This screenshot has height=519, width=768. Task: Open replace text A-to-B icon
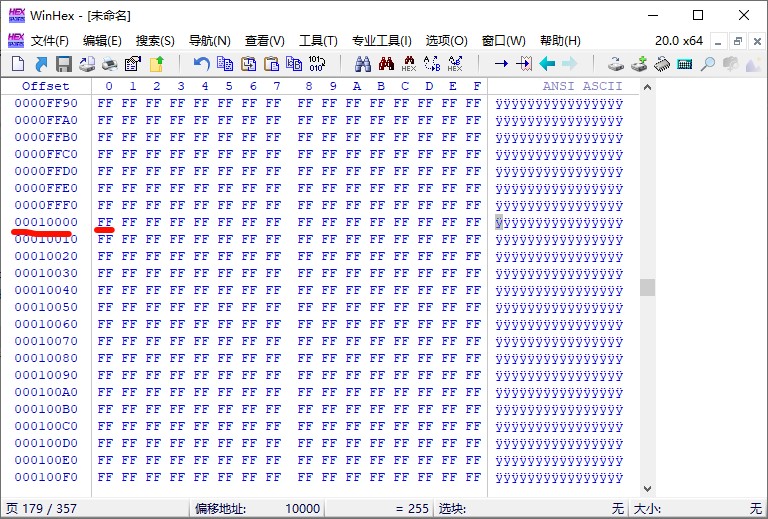click(432, 64)
